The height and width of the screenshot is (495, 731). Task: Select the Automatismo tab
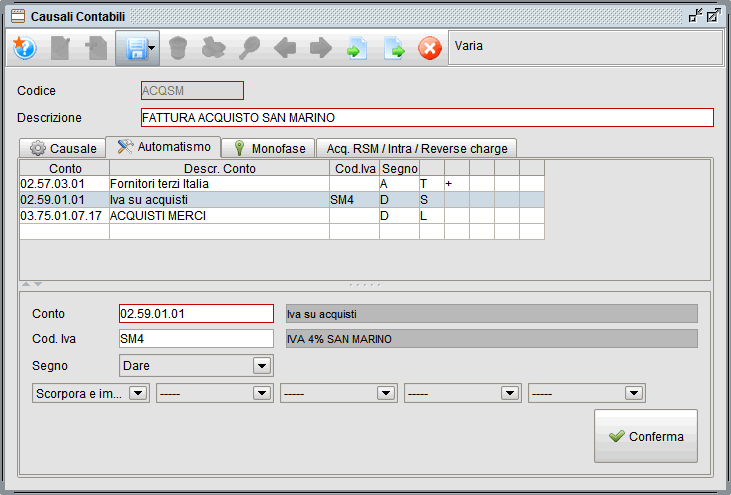point(163,147)
